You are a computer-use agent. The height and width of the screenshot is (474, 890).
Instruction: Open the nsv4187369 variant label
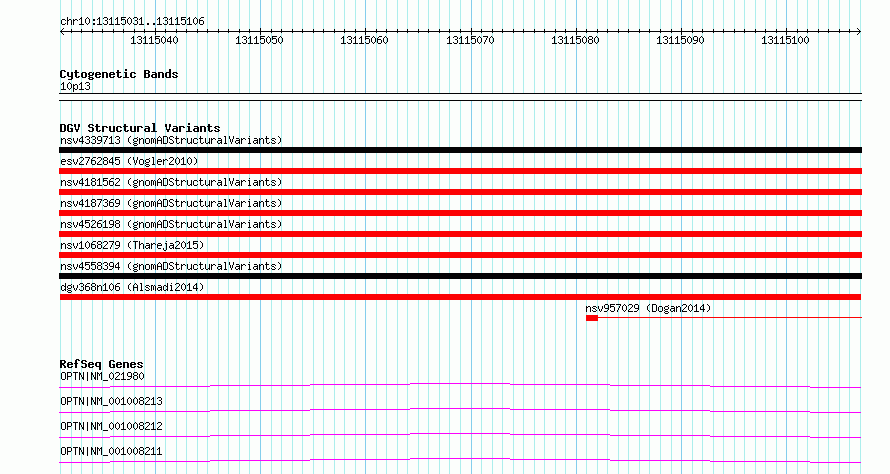click(x=171, y=203)
